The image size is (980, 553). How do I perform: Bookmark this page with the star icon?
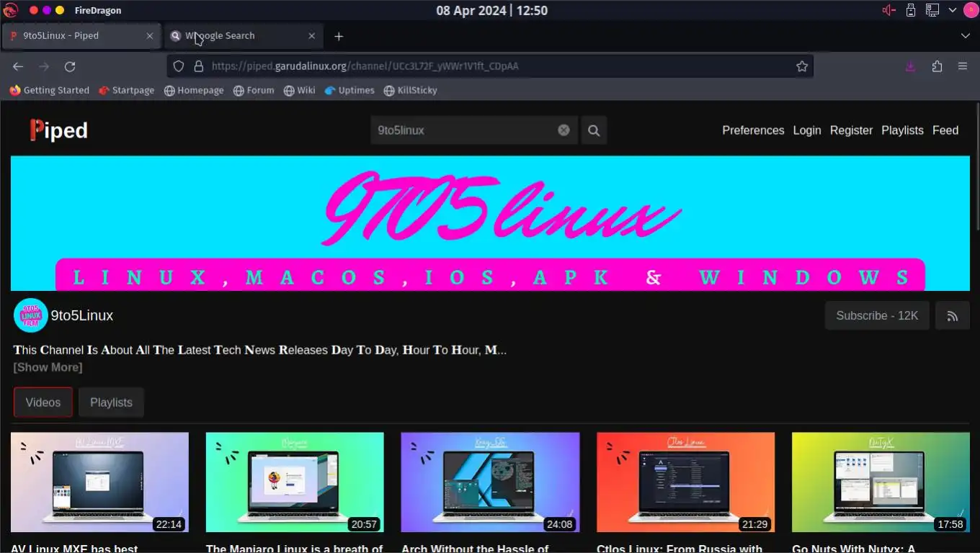tap(802, 66)
